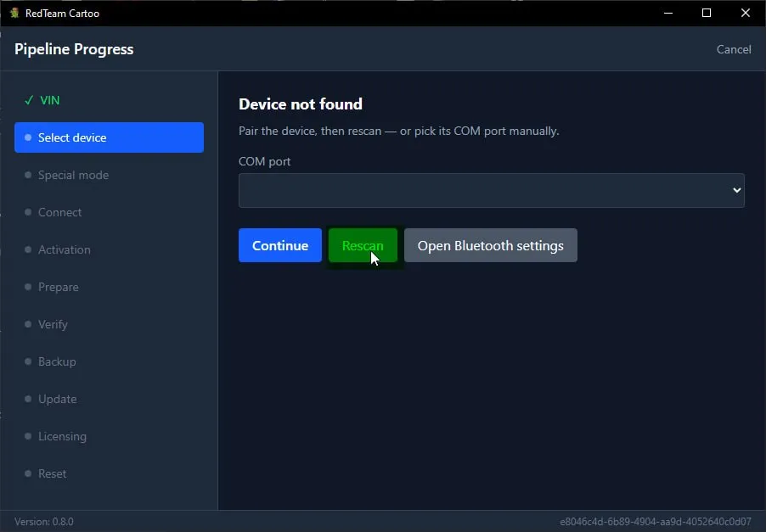Select the Licensing step

[109, 436]
